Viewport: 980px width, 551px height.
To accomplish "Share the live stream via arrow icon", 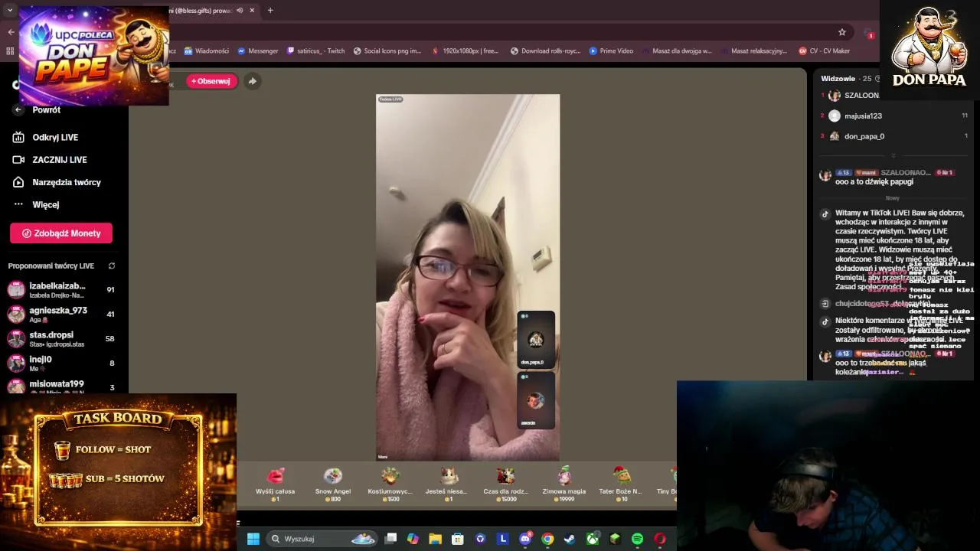I will pos(252,81).
